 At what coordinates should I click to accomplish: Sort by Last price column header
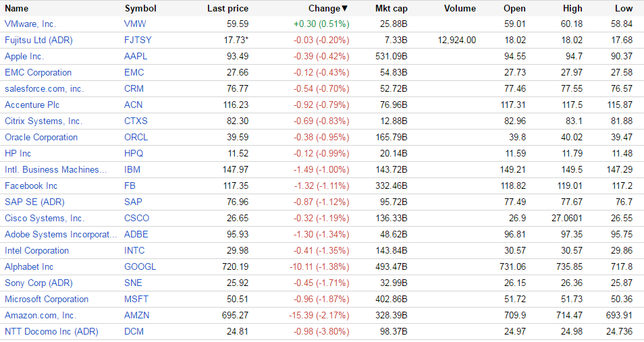click(227, 9)
